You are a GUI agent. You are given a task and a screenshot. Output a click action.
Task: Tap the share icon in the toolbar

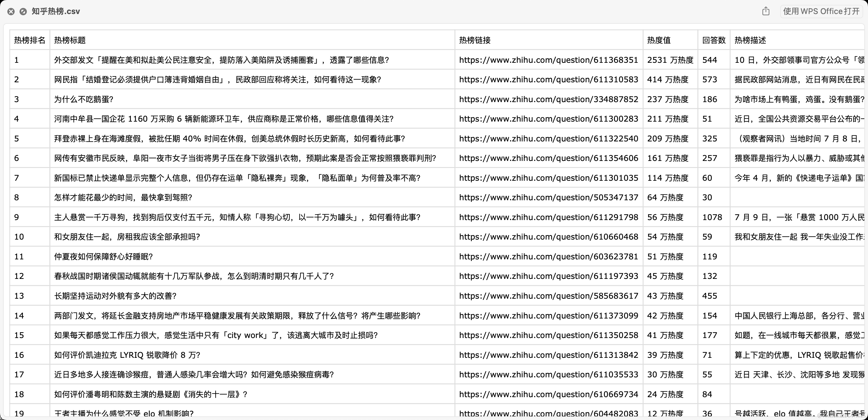click(766, 11)
